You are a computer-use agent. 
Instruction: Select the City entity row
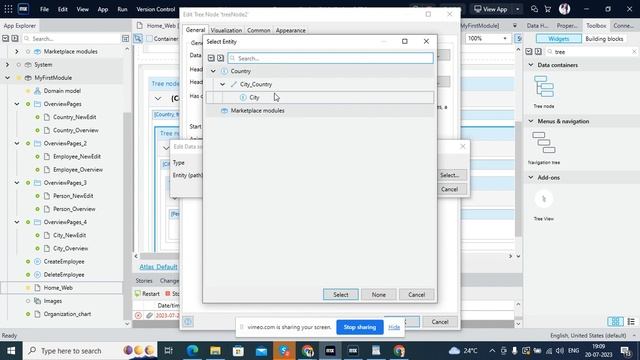tap(320, 97)
